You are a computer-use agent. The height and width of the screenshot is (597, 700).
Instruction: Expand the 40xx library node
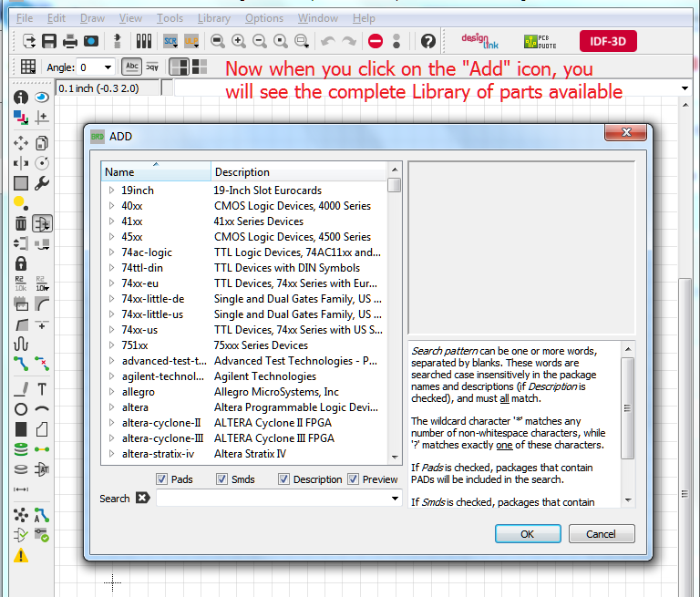111,206
